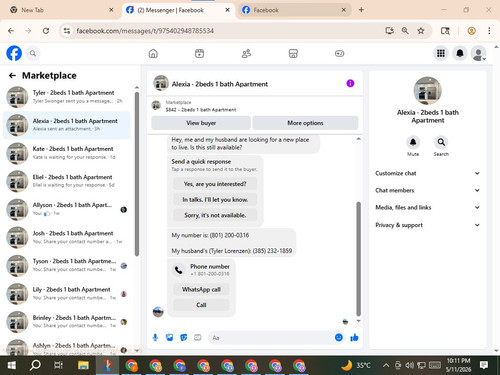
Task: Open Eliel's 2beds 1 bath Apartment conversation
Action: 67,181
